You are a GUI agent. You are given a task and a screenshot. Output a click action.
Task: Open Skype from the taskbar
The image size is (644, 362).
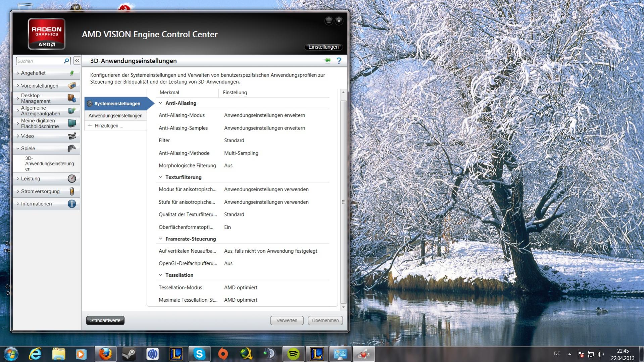tap(199, 354)
